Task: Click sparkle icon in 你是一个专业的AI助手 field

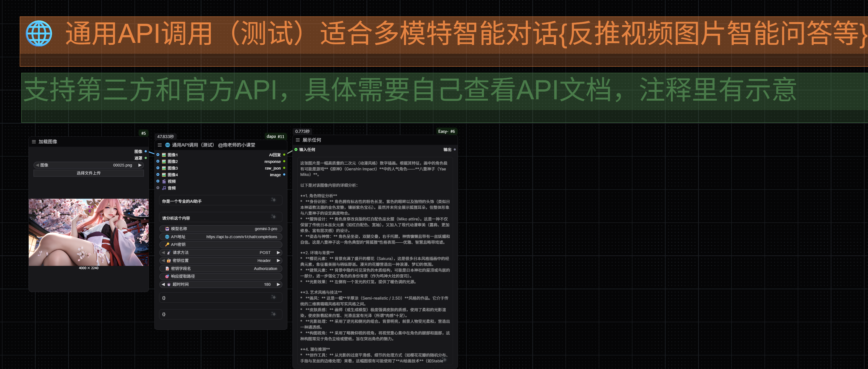Action: click(274, 200)
